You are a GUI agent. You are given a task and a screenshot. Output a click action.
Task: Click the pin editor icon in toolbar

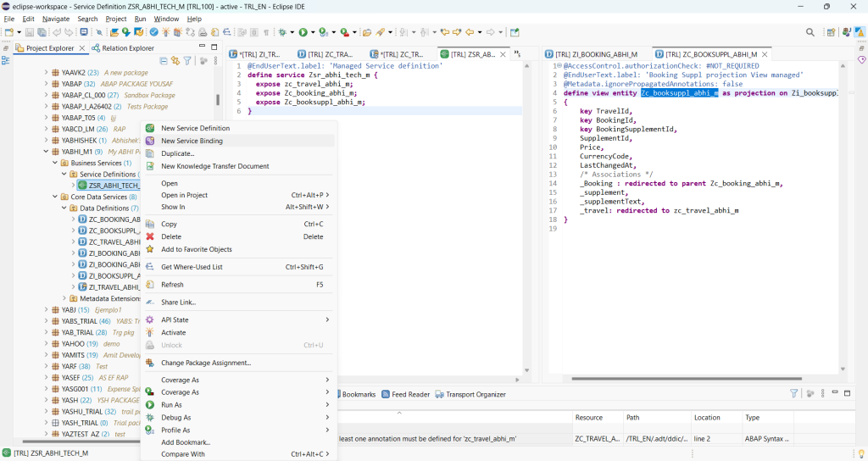pos(515,33)
